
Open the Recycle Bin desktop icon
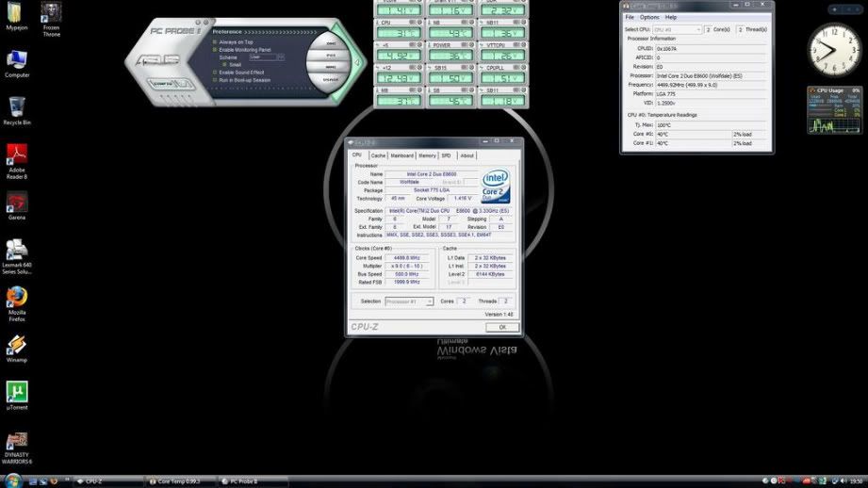coord(17,110)
